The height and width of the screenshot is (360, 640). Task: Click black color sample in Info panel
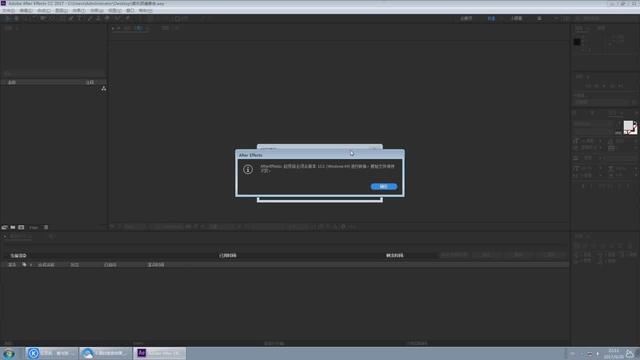pos(577,42)
